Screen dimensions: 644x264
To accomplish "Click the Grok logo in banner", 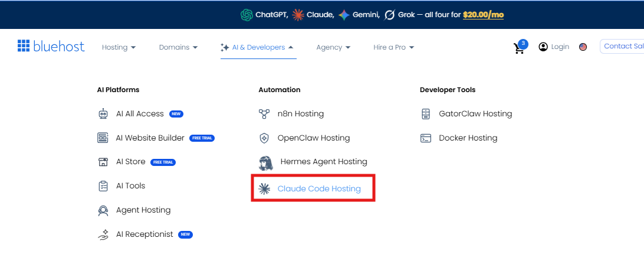I will [389, 15].
